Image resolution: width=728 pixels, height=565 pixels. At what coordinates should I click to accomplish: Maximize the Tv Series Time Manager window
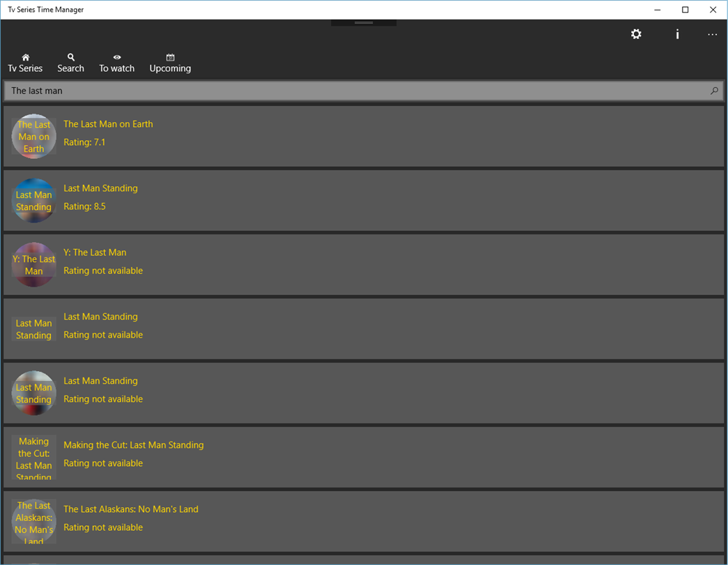(685, 10)
